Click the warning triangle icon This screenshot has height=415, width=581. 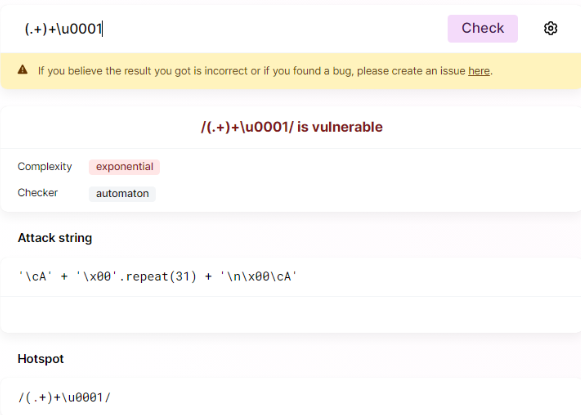click(23, 70)
